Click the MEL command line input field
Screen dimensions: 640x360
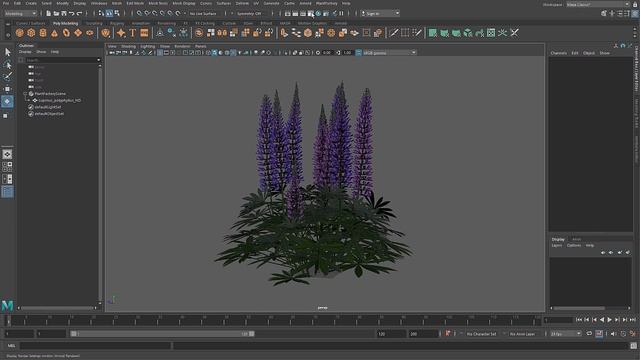tap(95, 346)
